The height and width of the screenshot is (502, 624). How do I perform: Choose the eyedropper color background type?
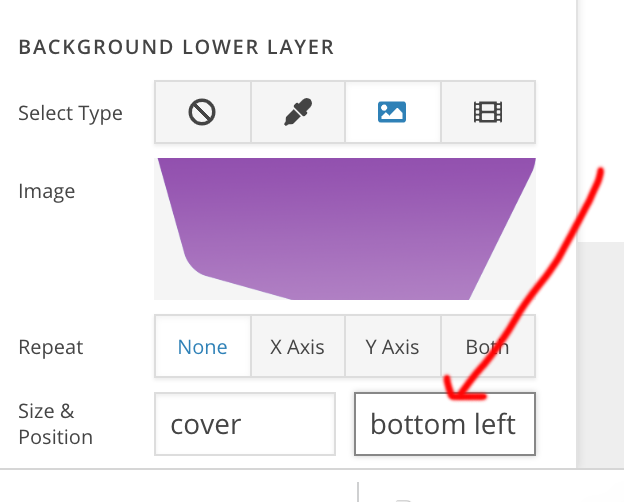point(297,112)
